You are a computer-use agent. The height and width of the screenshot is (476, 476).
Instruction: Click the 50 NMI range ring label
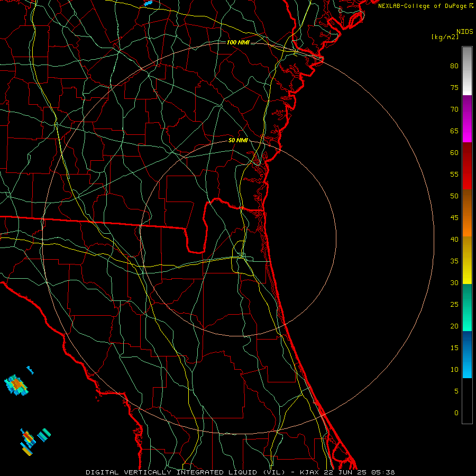pyautogui.click(x=238, y=140)
